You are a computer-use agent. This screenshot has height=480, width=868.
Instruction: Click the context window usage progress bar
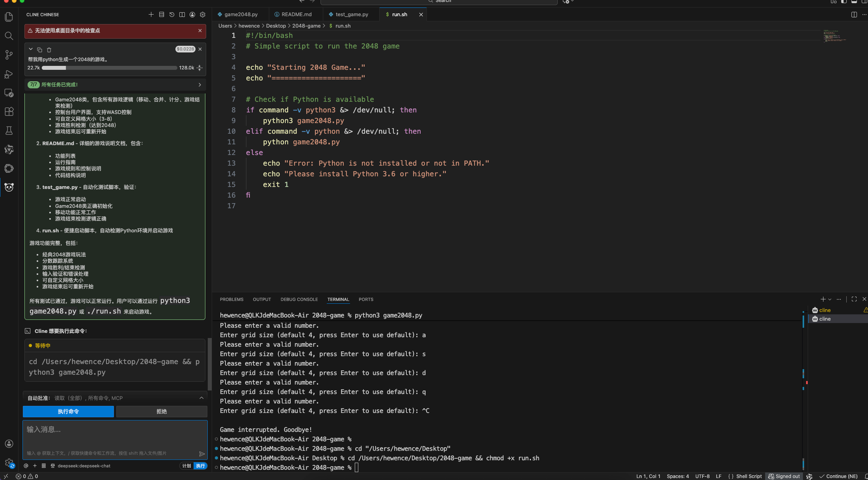110,68
